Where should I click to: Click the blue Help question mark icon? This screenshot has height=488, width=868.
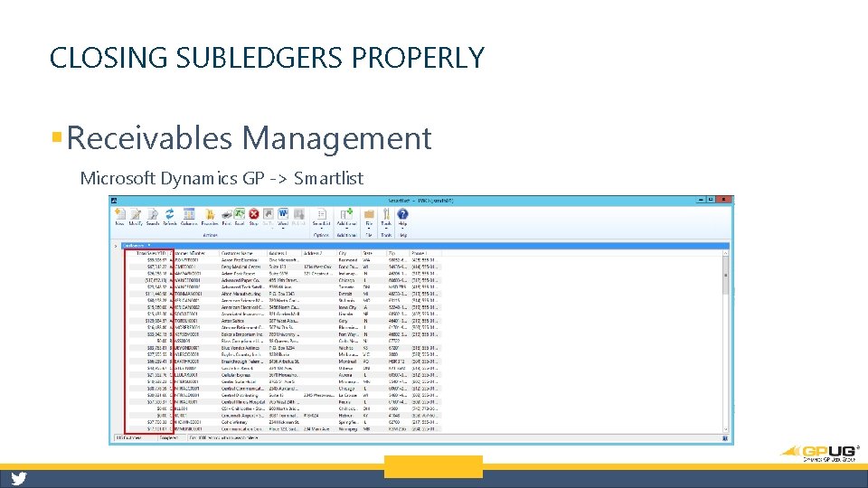tap(402, 214)
